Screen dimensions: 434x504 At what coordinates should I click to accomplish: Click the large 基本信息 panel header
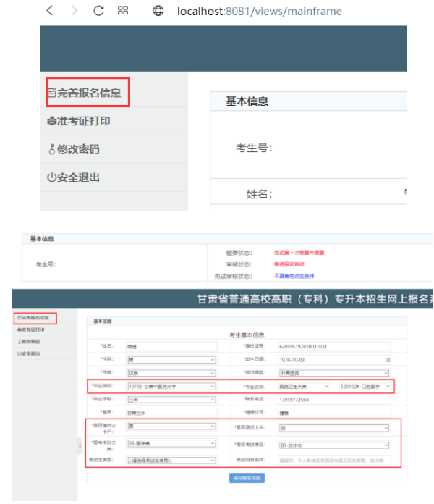(x=247, y=101)
